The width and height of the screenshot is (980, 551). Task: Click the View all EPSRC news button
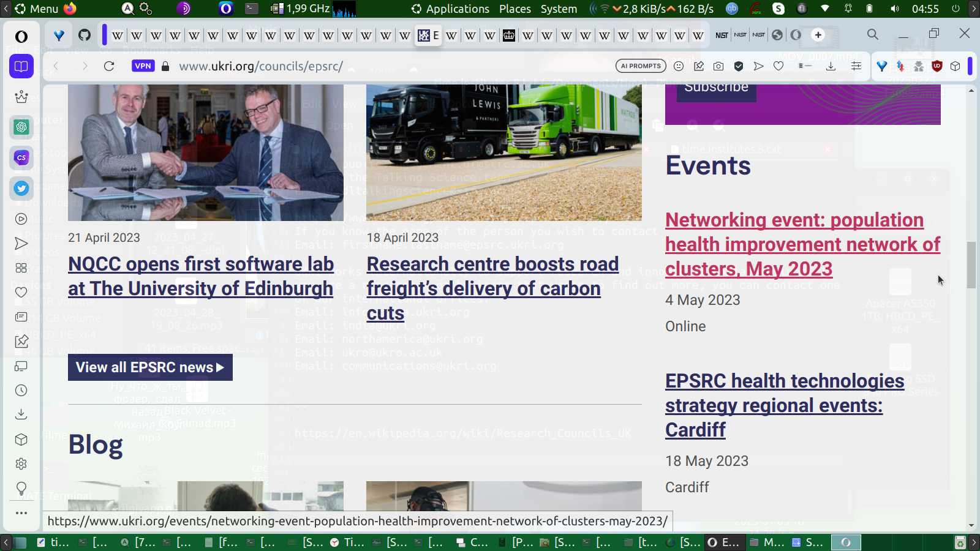pyautogui.click(x=150, y=367)
